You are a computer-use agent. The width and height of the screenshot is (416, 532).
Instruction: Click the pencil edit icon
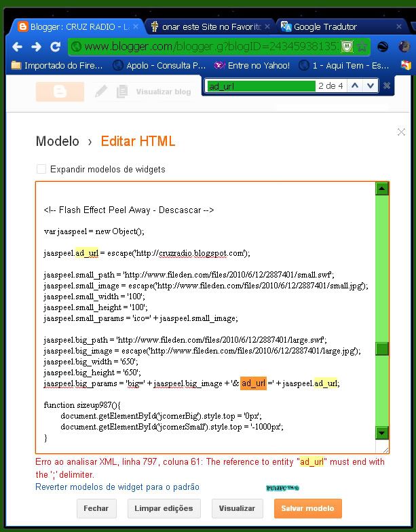click(101, 91)
